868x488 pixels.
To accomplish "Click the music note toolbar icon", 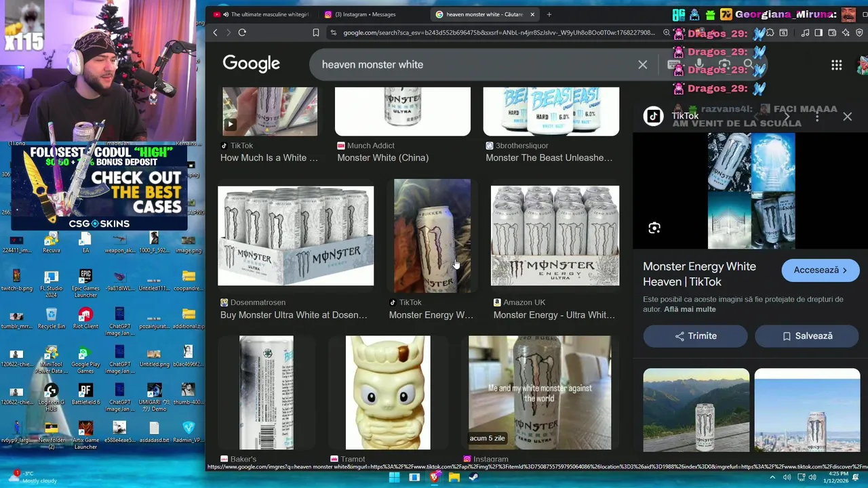I will point(805,33).
